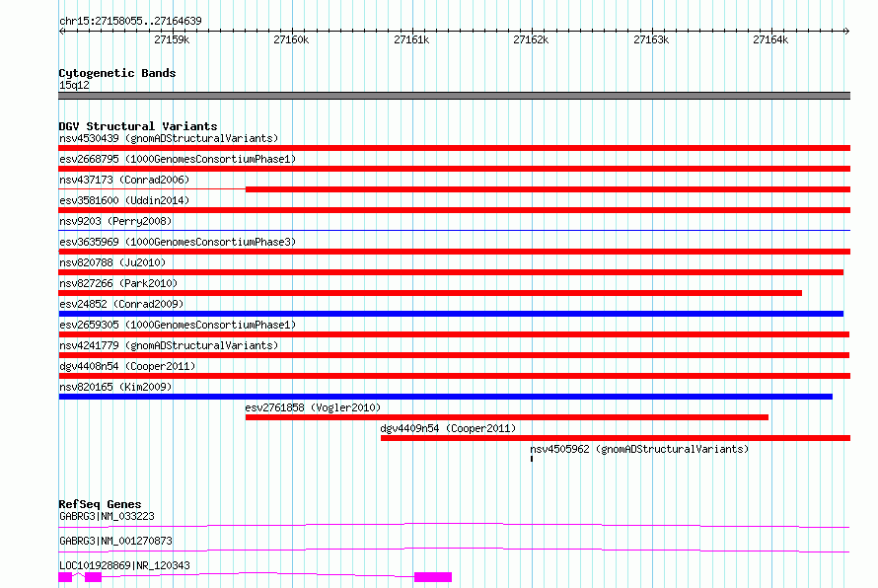Click the small black nsv4505962 marker
Screen dimensions: 878x588
click(x=532, y=459)
